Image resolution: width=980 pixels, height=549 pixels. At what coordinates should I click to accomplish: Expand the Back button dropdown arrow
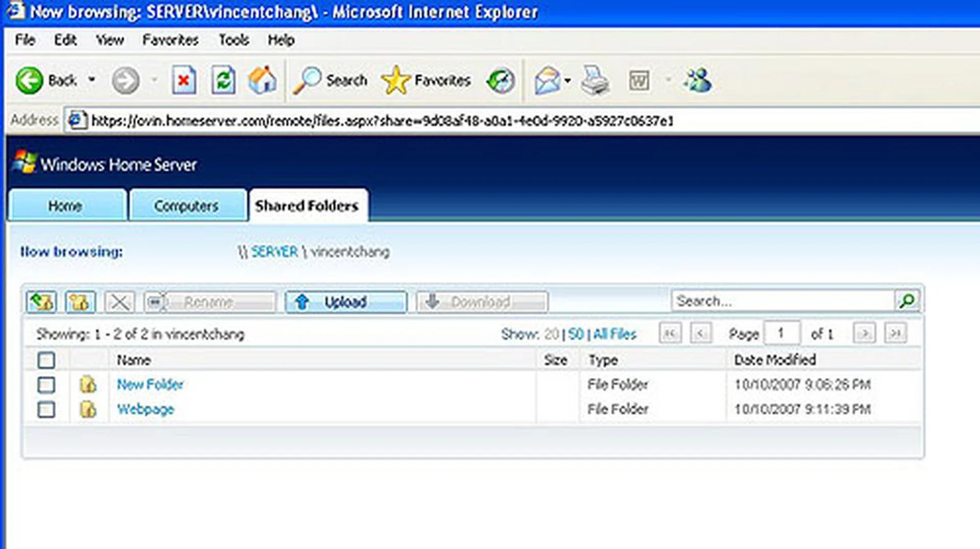pos(92,80)
